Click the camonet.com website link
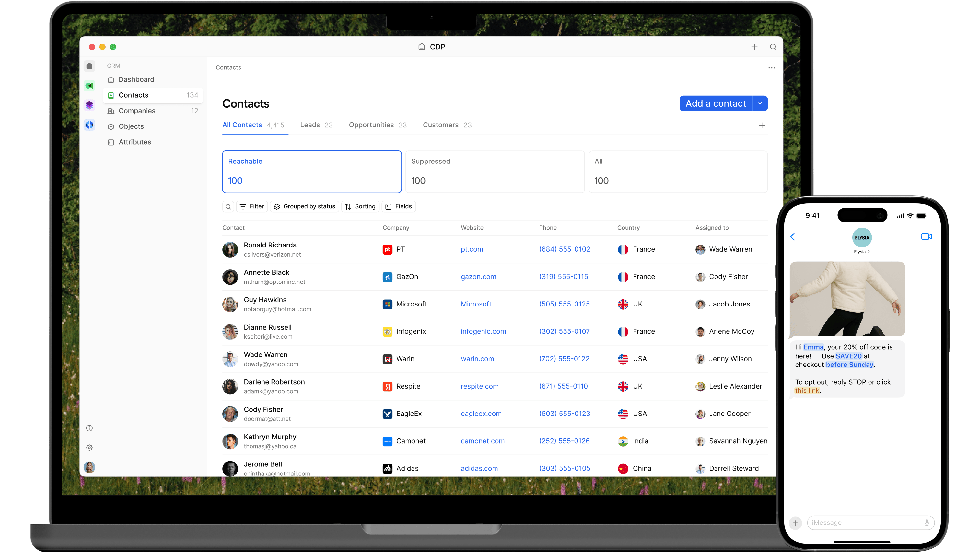Screen dimensions: 980x552 click(483, 441)
